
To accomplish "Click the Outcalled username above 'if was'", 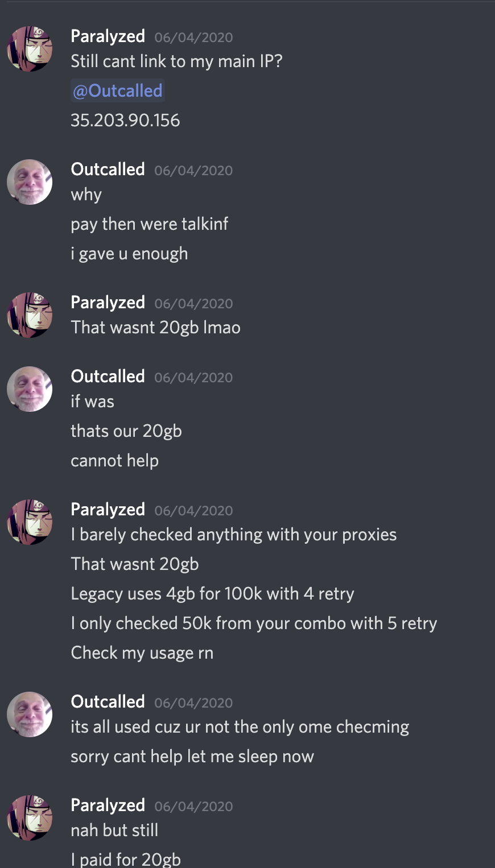I will click(108, 377).
